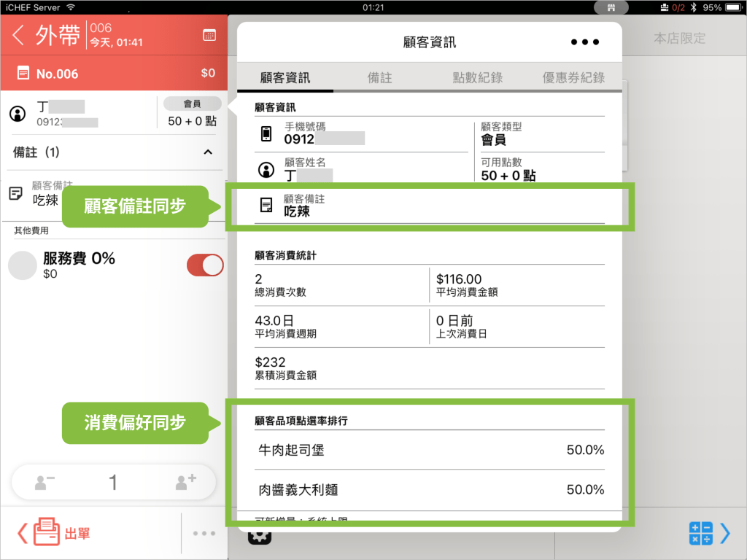Tap the add guest icon
Viewport: 747px width, 560px height.
(185, 482)
